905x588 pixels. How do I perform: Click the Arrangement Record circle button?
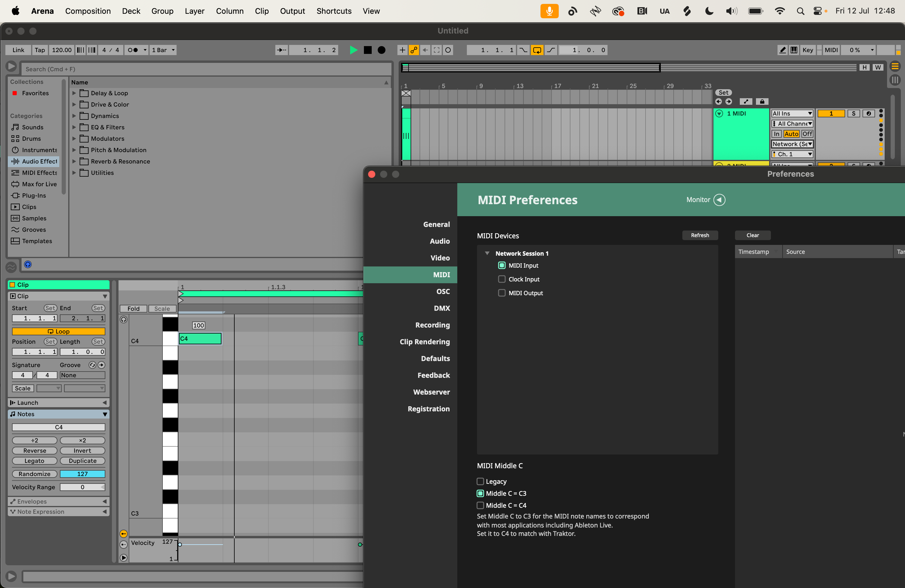click(x=381, y=50)
